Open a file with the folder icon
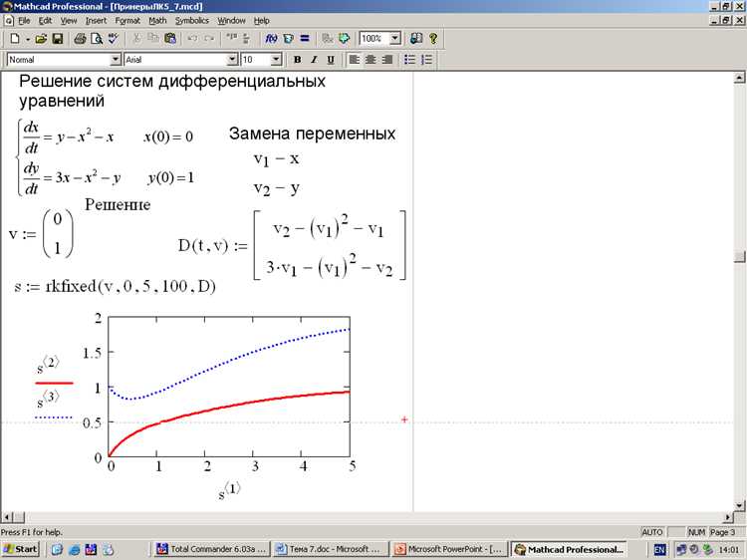This screenshot has height=560, width=747. click(x=41, y=39)
